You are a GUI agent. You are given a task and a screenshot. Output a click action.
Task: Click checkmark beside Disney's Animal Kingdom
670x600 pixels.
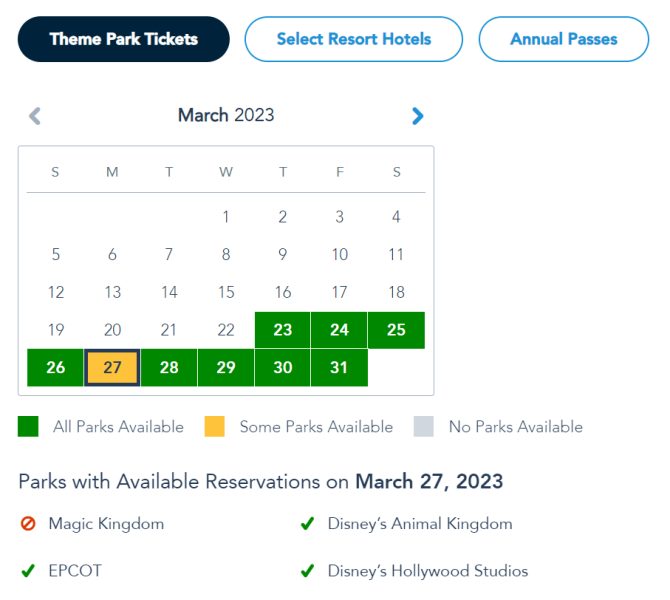(x=308, y=524)
